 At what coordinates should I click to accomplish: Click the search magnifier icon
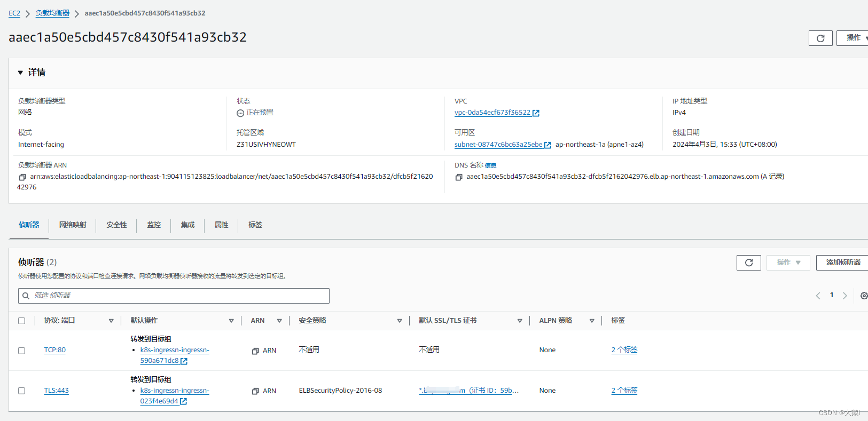[x=26, y=296]
